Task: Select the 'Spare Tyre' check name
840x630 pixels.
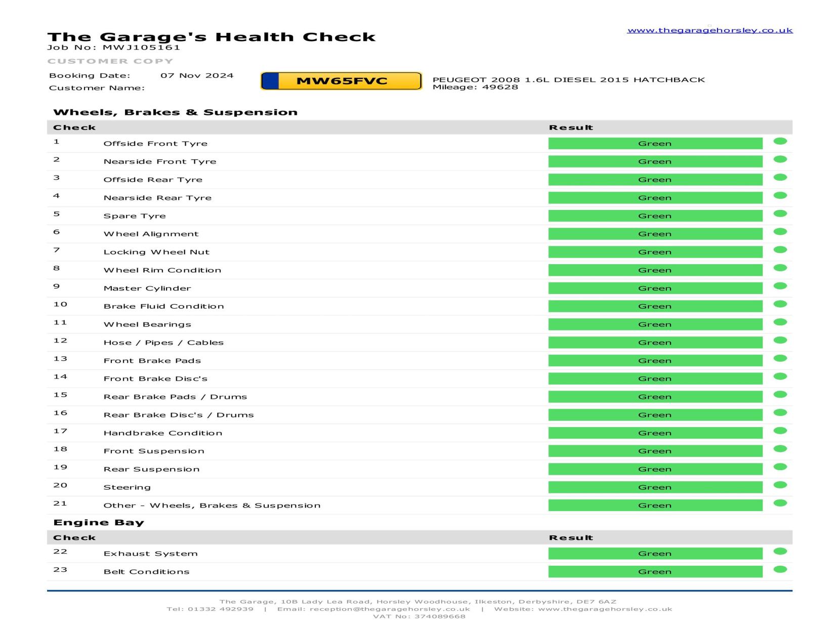Action: click(135, 216)
